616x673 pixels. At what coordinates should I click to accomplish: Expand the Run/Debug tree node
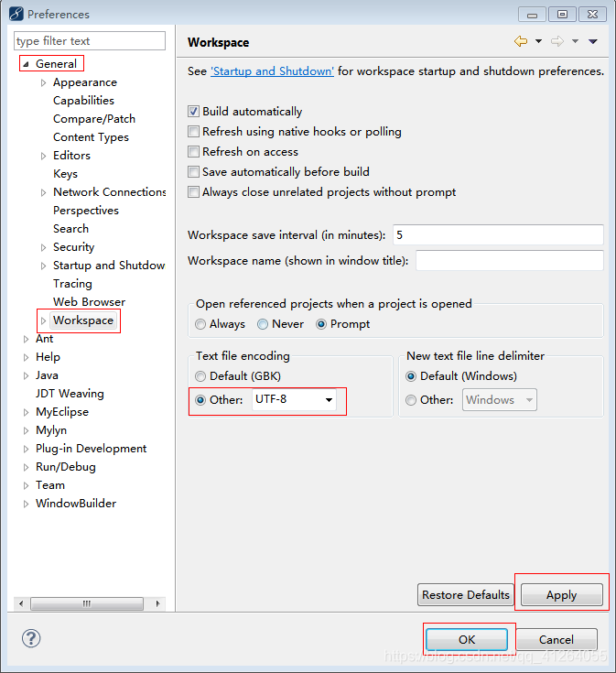tap(27, 467)
